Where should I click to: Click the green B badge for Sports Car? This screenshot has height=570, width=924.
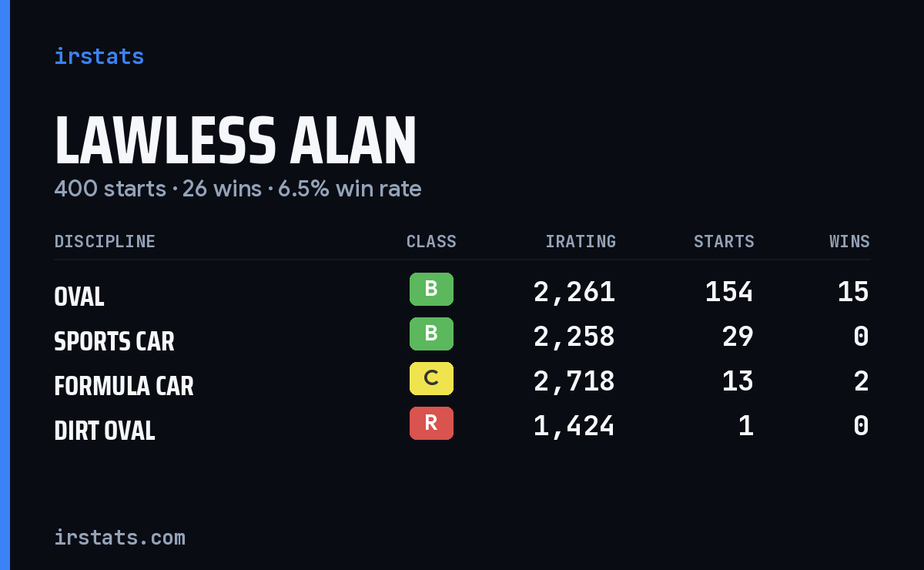pos(431,334)
